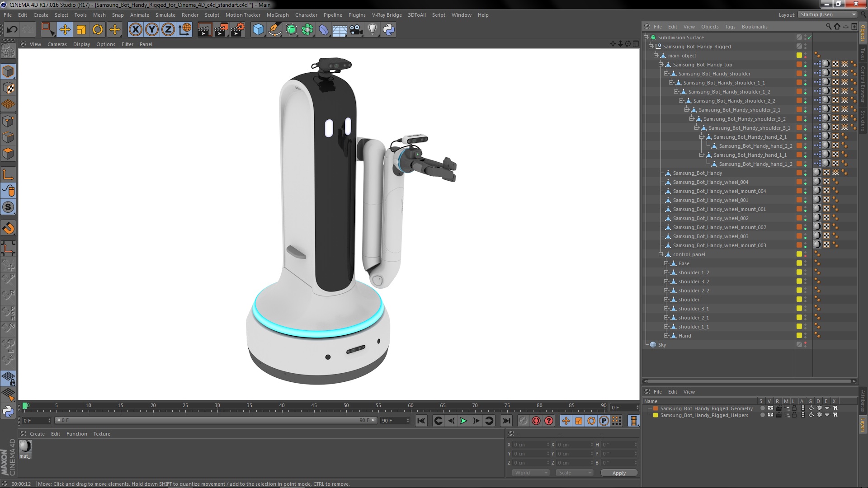Click the Apply button
This screenshot has width=868, height=488.
click(619, 473)
